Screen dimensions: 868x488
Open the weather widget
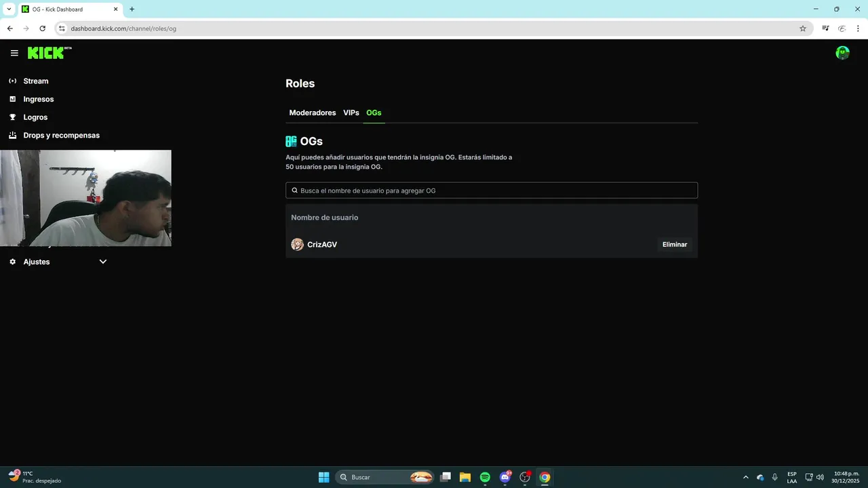point(35,477)
